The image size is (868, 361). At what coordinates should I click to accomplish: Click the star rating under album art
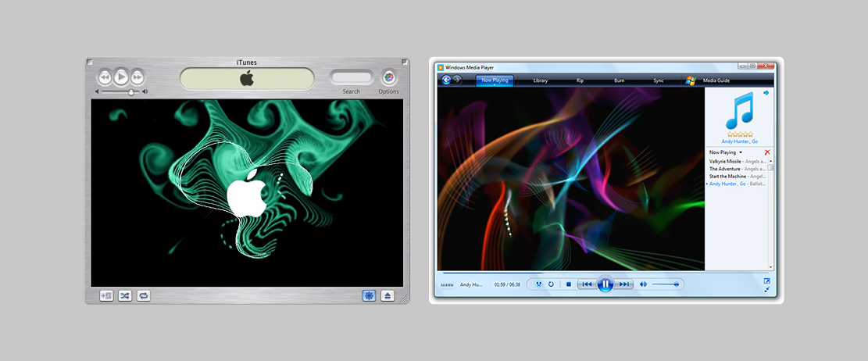point(740,134)
